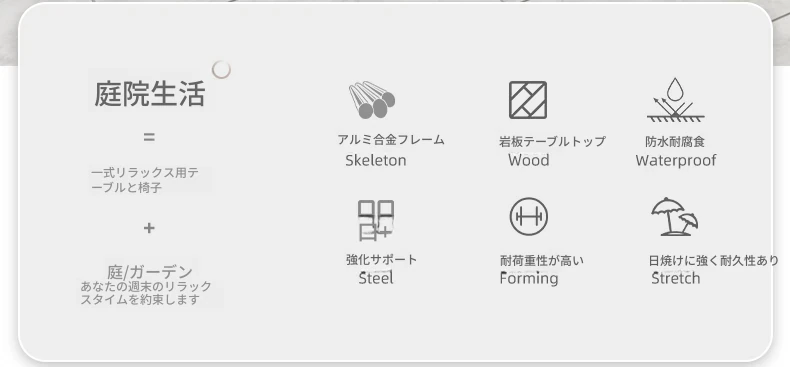Click the beach umbrella sun-resistance icon

pos(675,216)
